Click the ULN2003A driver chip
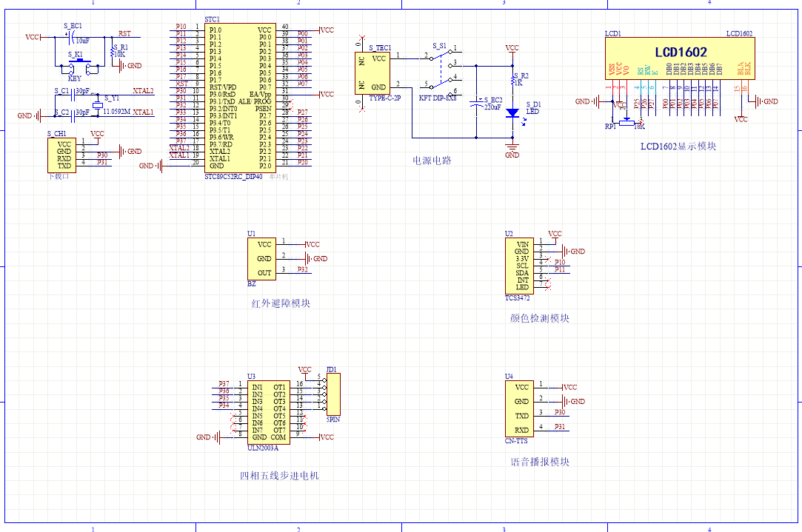Image resolution: width=802 pixels, height=532 pixels. coord(268,411)
